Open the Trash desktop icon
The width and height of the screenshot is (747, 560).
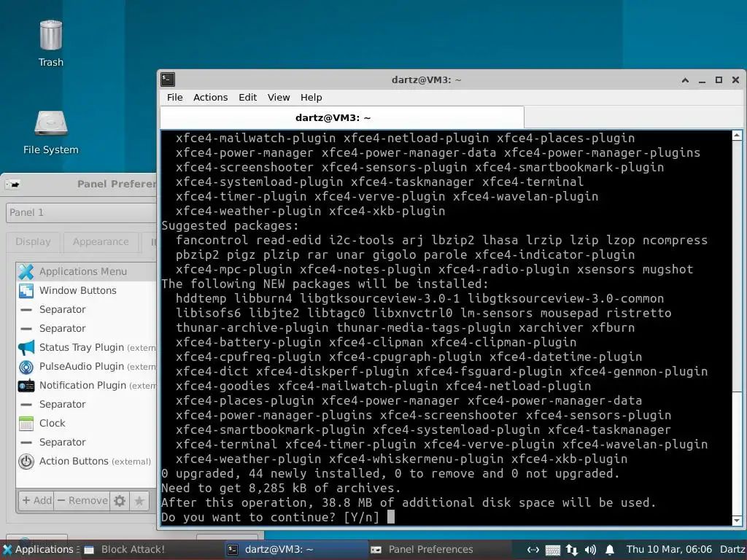(51, 36)
